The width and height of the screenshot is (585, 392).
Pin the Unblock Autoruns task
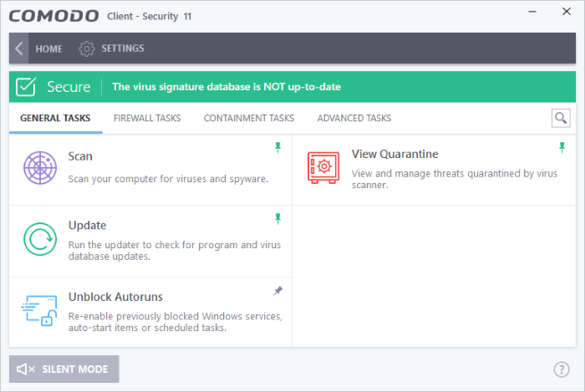[277, 290]
